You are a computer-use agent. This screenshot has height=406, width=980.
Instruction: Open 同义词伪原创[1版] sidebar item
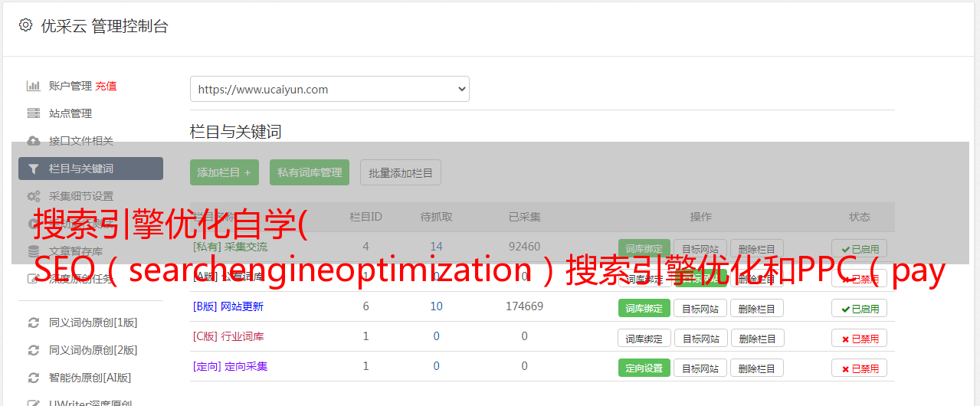tap(93, 323)
